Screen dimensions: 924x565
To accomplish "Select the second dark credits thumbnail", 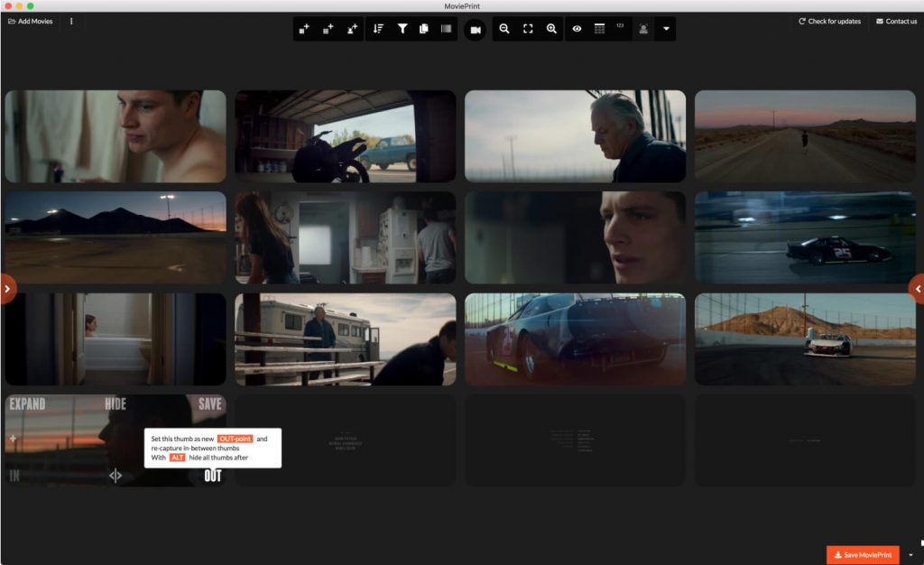I will [575, 440].
